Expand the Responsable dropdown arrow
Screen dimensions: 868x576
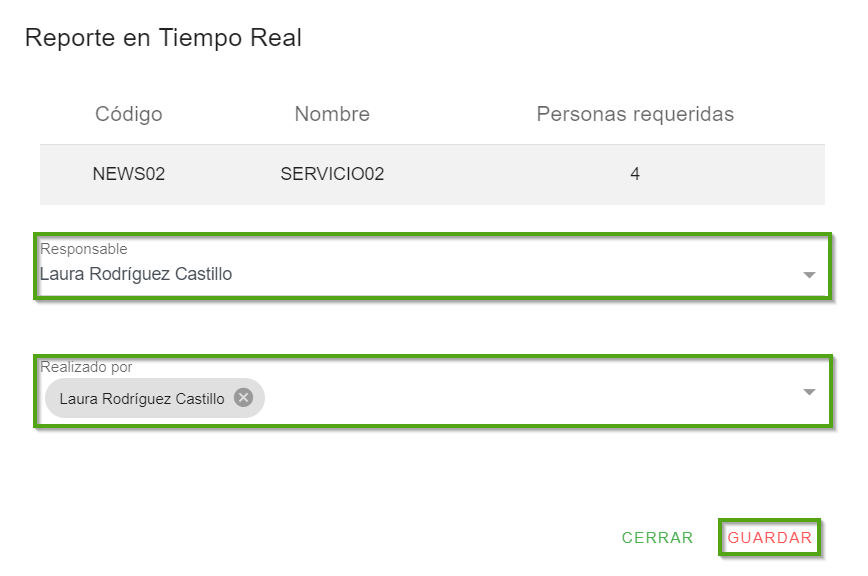[x=810, y=275]
